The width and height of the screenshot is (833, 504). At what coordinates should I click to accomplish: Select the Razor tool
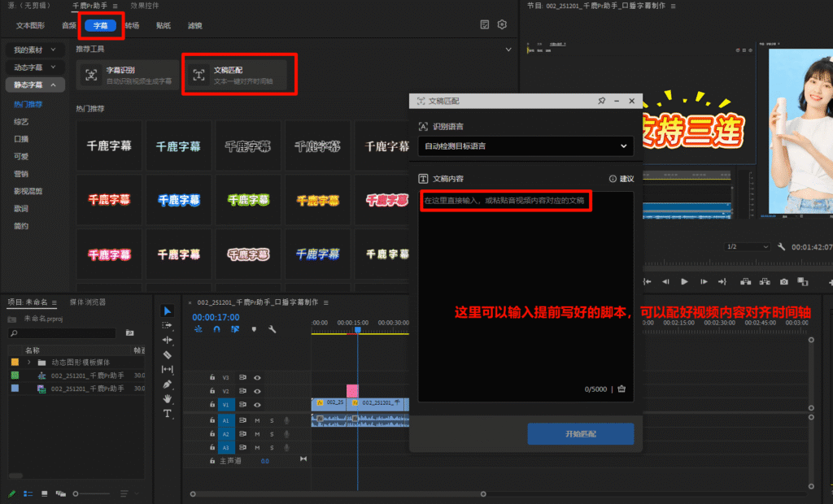coord(168,354)
